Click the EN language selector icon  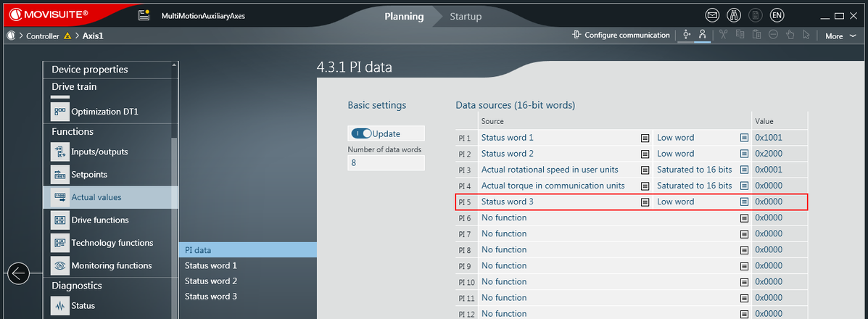coord(777,15)
